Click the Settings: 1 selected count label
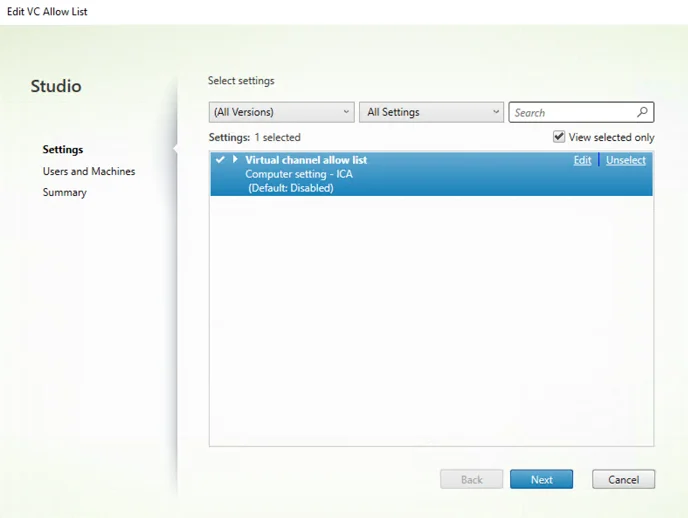The width and height of the screenshot is (688, 518). pyautogui.click(x=254, y=137)
